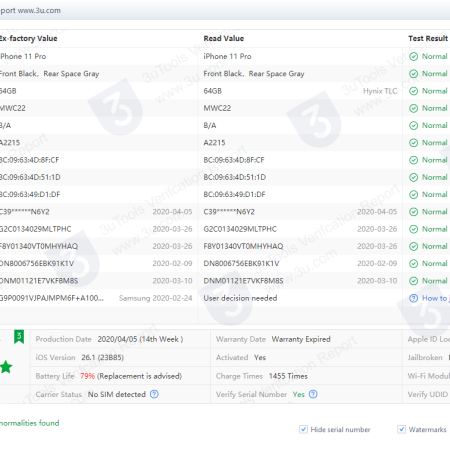This screenshot has height=450, width=450.
Task: Click the Normal checkmark in the iPhone 11 Pro row
Action: point(413,56)
